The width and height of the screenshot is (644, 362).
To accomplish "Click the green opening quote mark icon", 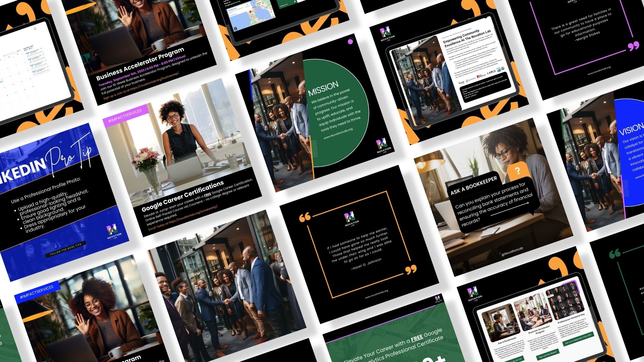I will point(615,254).
